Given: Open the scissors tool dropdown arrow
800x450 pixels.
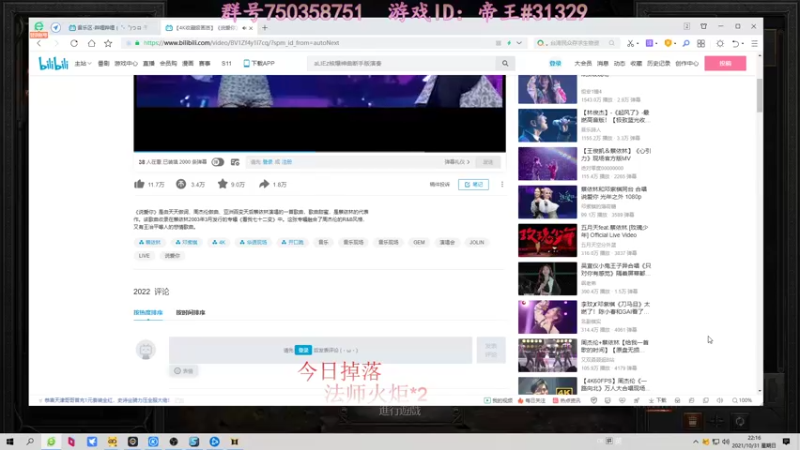Looking at the screenshot, I should [638, 43].
